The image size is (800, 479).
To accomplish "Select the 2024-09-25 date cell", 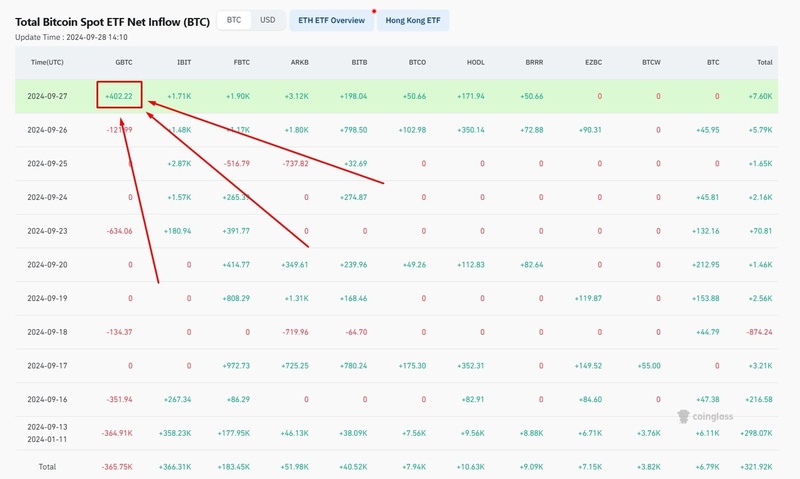I will (47, 163).
